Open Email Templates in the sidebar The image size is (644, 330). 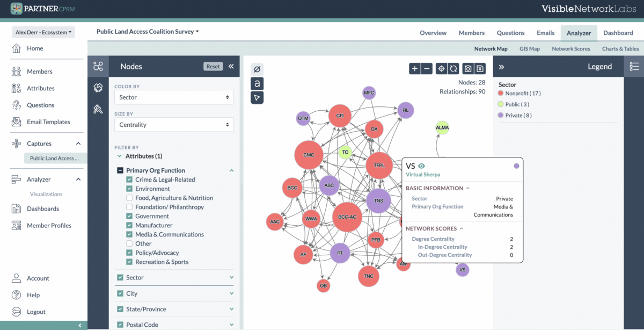click(x=48, y=122)
